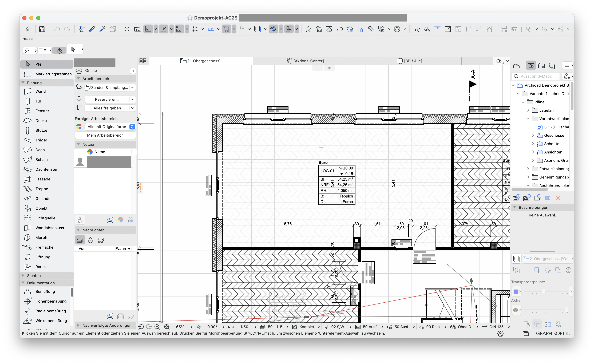Select the Schale tool

47,160
